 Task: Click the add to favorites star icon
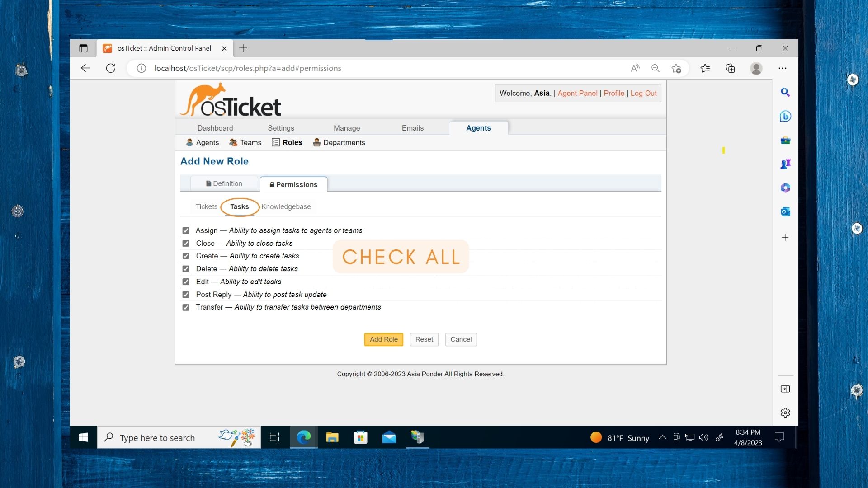[x=676, y=68]
